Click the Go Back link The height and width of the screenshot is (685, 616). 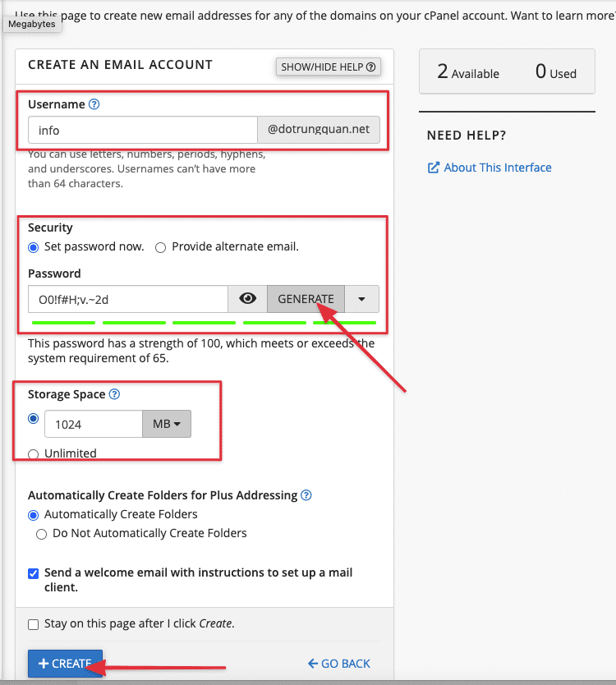338,664
